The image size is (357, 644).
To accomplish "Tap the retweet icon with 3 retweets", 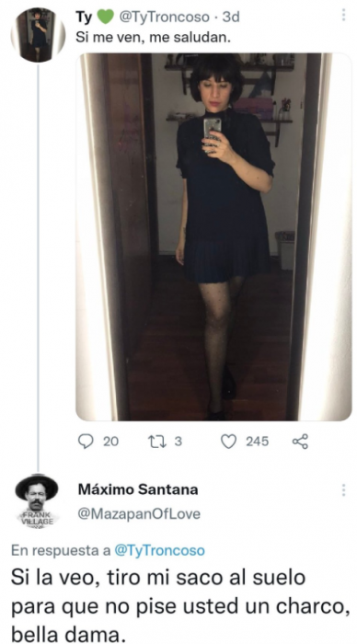I will click(155, 442).
